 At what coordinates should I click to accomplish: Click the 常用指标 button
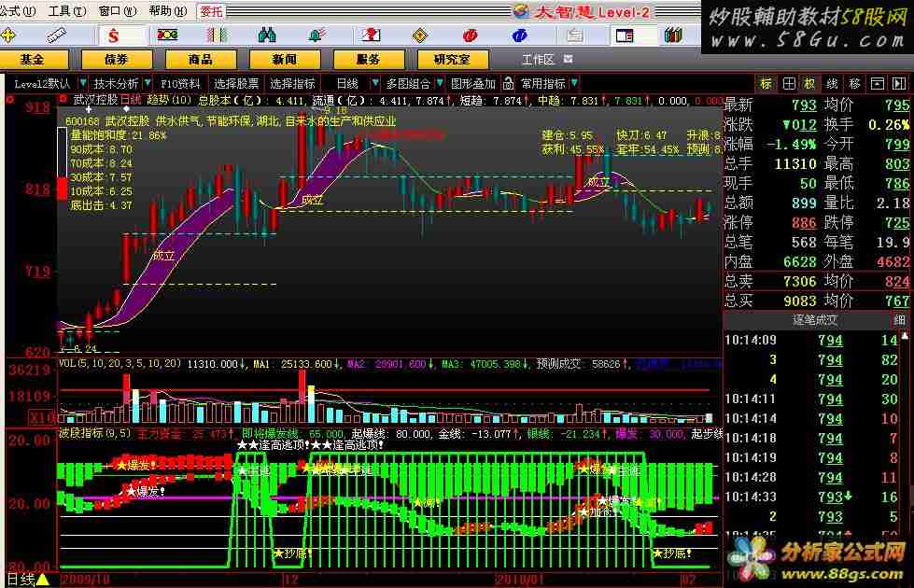pyautogui.click(x=542, y=83)
